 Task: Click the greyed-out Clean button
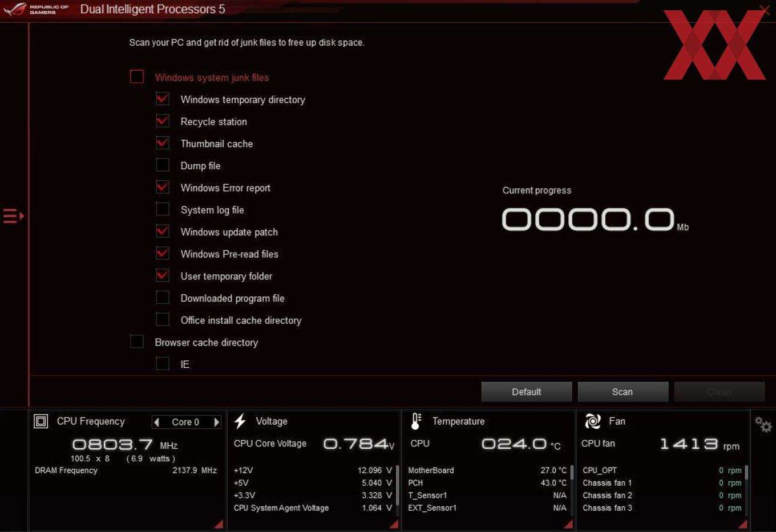720,392
